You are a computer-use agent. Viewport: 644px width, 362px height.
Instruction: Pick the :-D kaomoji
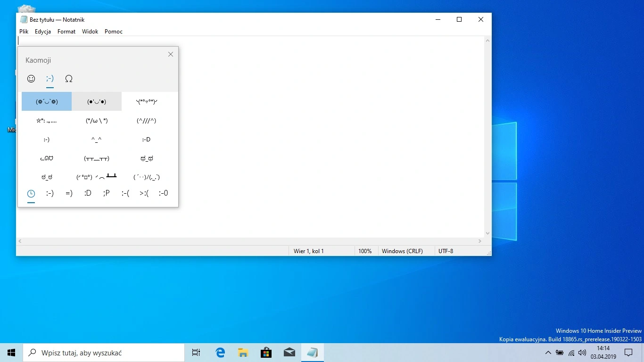(x=146, y=140)
